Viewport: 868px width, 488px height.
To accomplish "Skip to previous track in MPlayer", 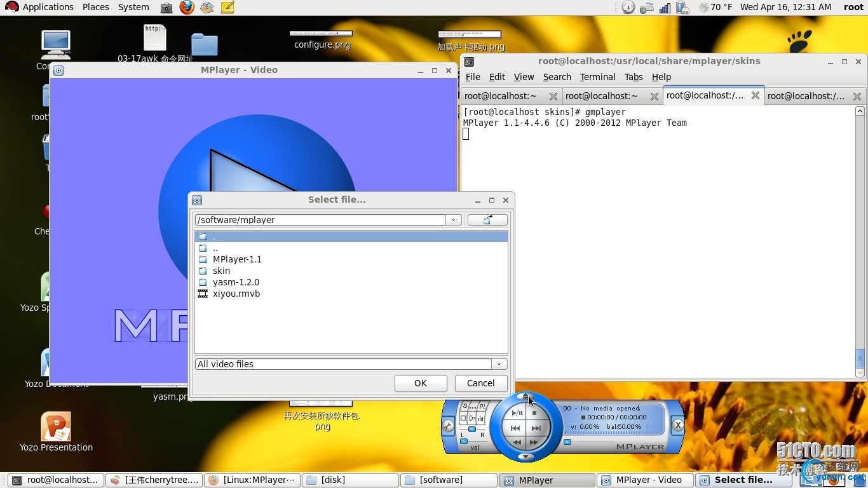I will (x=515, y=428).
